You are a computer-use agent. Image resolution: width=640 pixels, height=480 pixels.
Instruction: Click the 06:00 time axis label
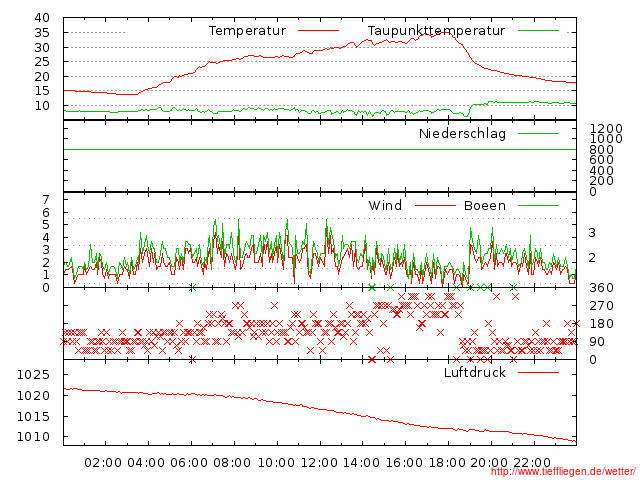[x=189, y=463]
